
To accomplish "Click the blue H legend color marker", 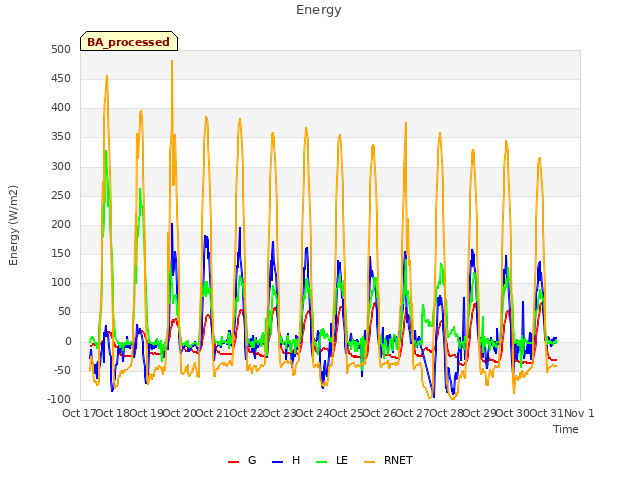I will pyautogui.click(x=277, y=462).
